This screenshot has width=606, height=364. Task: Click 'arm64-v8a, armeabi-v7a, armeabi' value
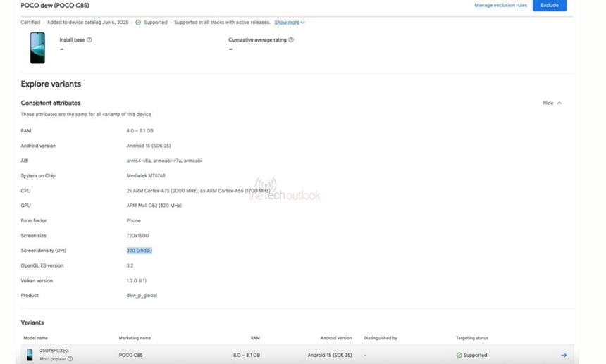point(164,161)
